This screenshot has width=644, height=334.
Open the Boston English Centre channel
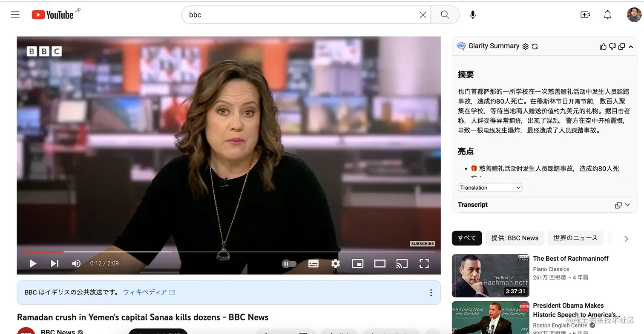pyautogui.click(x=560, y=325)
